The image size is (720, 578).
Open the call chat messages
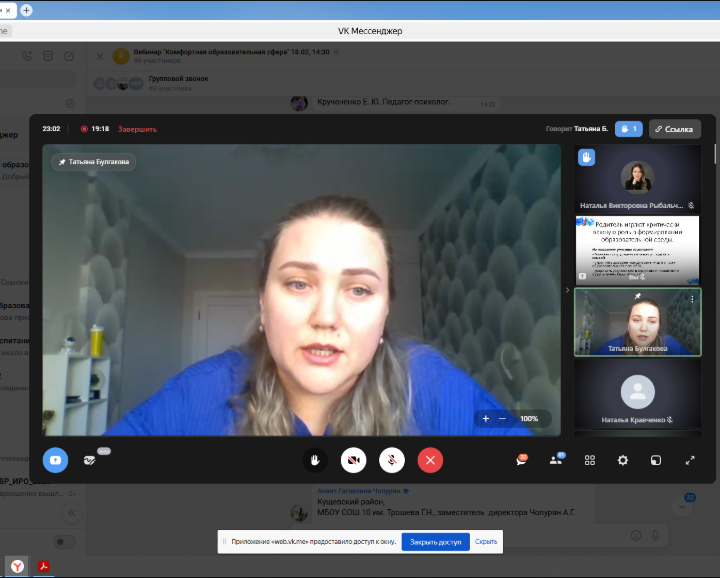521,460
